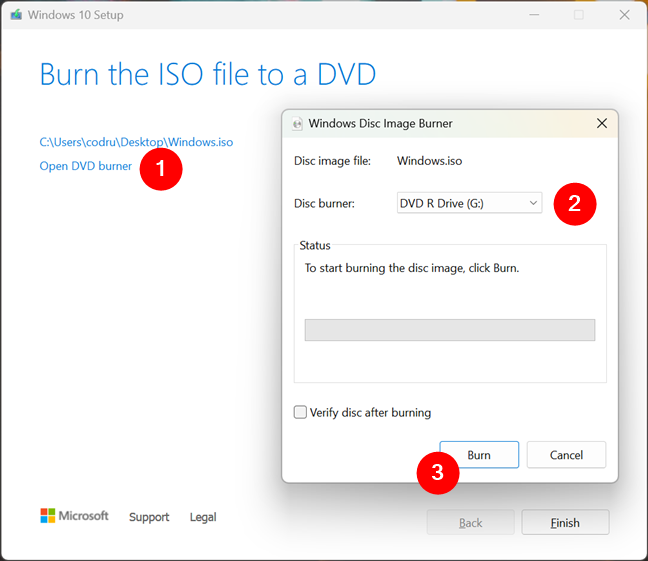Image resolution: width=648 pixels, height=561 pixels.
Task: Close the Windows Disc Image Burner dialog
Action: point(602,123)
